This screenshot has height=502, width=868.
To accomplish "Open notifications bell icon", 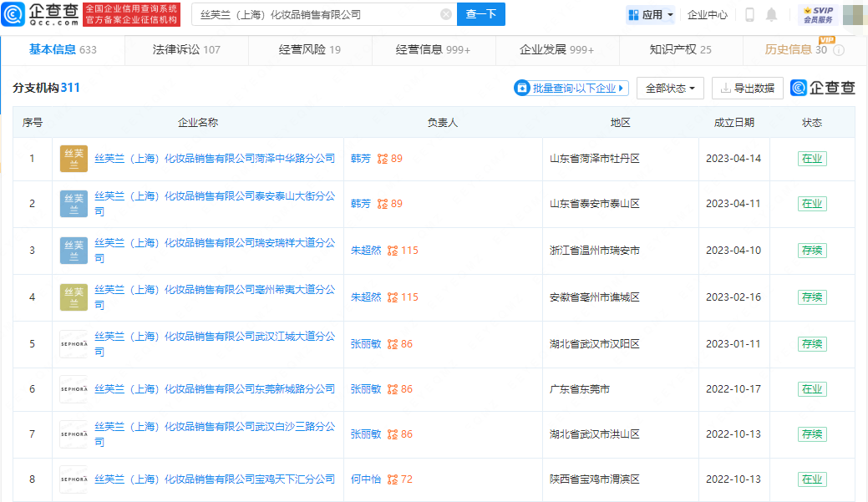I will [771, 14].
